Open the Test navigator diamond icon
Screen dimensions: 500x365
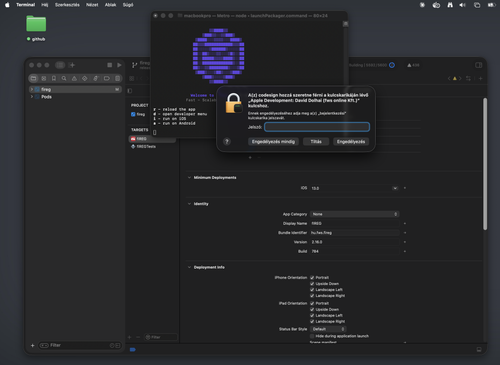85,78
